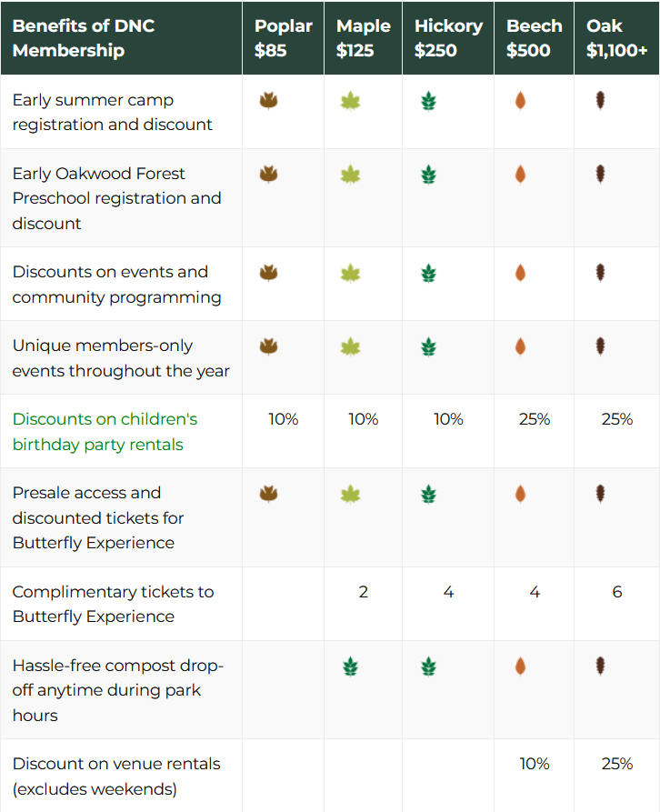The width and height of the screenshot is (660, 812).
Task: Click Poplar leaf icon for early summer camp registration
Action: (x=269, y=100)
